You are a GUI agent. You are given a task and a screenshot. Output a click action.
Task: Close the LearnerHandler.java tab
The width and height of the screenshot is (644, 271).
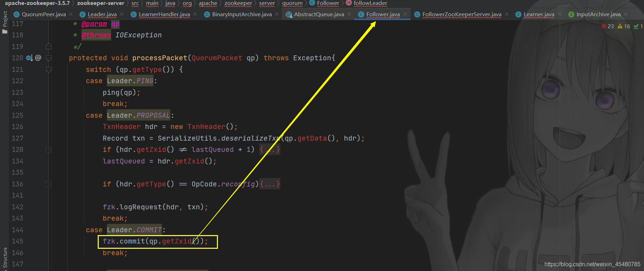click(195, 14)
